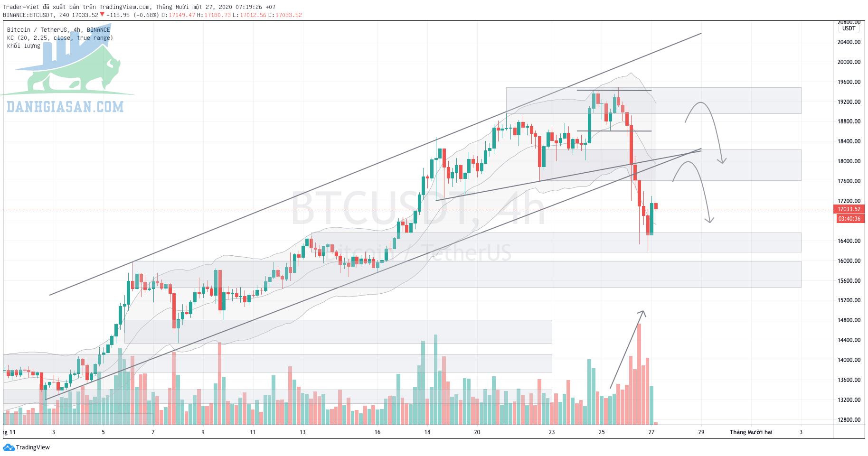Click the date label 7 on time axis
868x456 pixels.
tap(153, 432)
